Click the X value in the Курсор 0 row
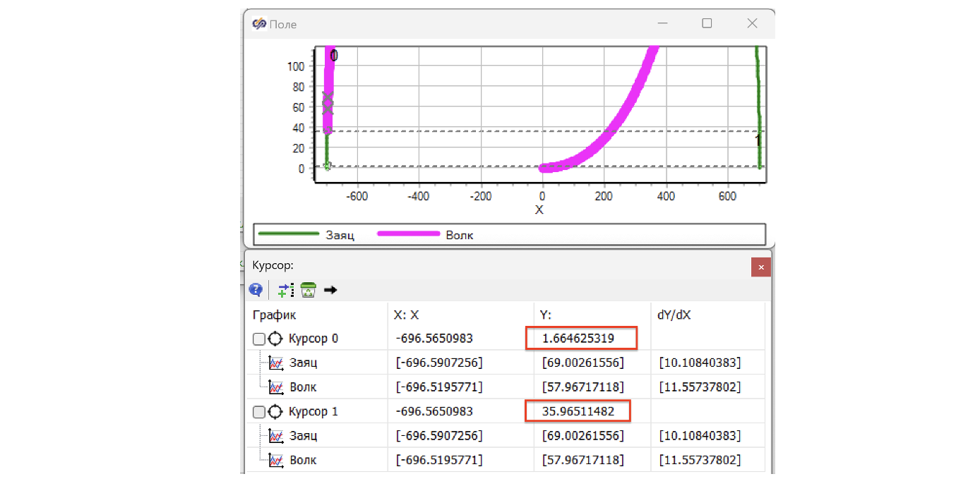The height and width of the screenshot is (498, 980). click(434, 339)
